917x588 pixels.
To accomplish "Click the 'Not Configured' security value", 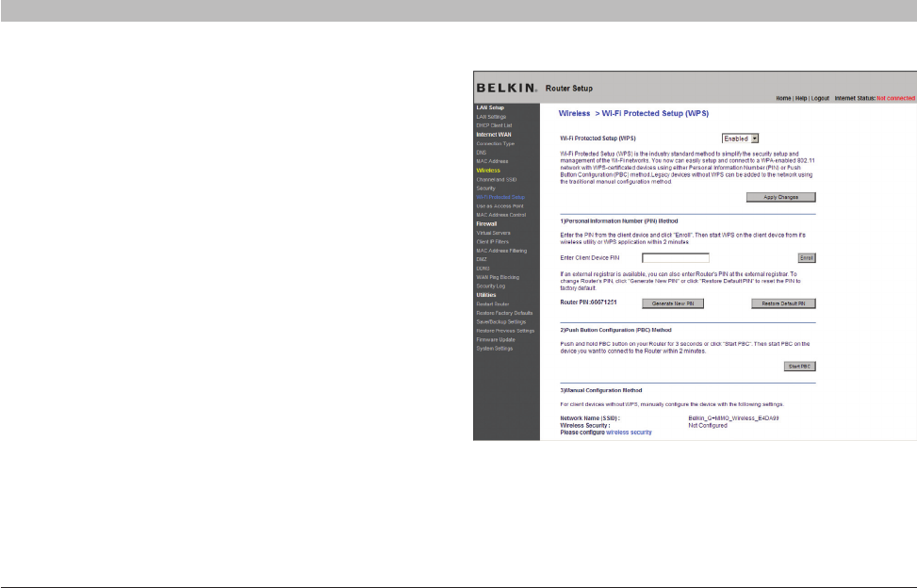I will 708,426.
